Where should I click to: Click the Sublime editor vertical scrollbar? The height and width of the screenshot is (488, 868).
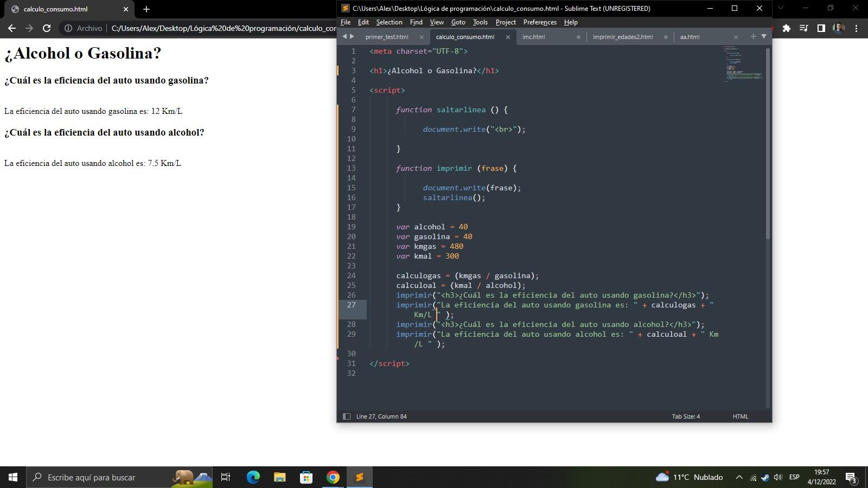coord(768,144)
